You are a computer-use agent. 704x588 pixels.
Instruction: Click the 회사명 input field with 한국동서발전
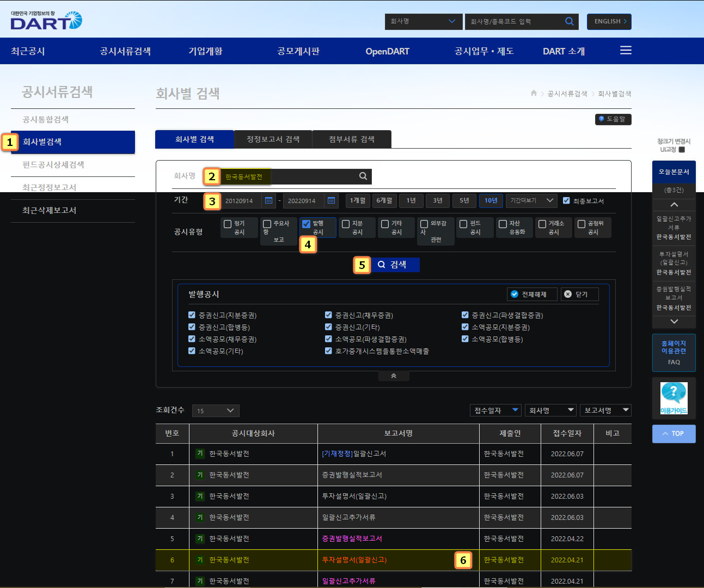click(x=289, y=176)
